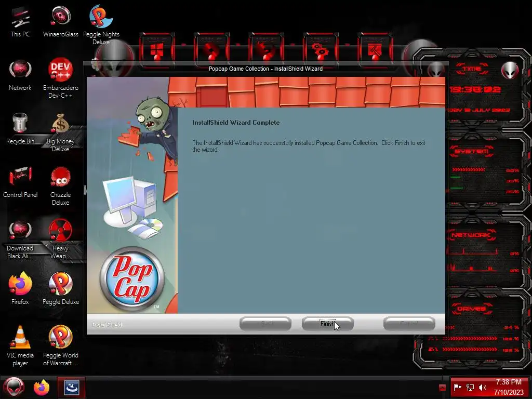Launch WinaeroGlass from the desktop
532x399 pixels.
(x=61, y=22)
